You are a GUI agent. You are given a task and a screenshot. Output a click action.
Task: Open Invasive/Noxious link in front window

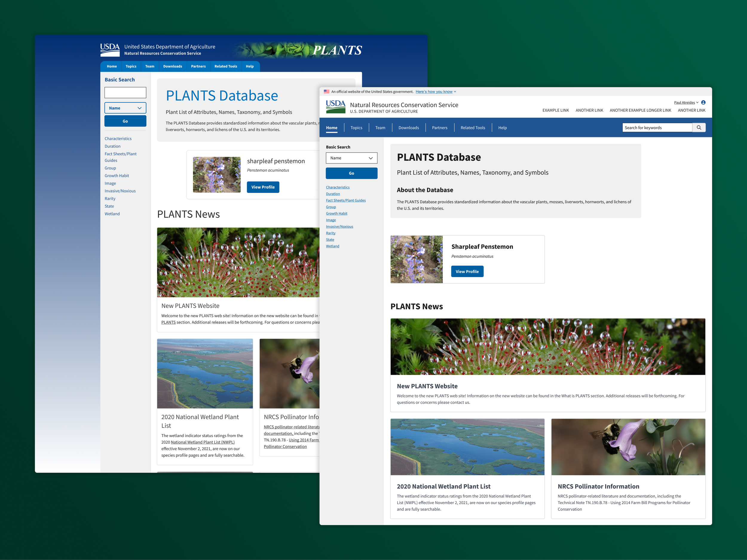click(339, 226)
